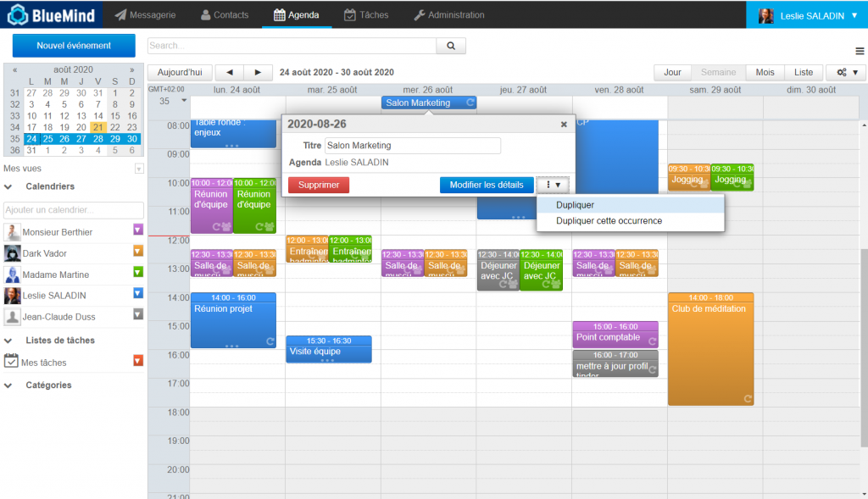Toggle Monsieur Berthier calendar color box
This screenshot has width=868, height=499.
point(138,230)
